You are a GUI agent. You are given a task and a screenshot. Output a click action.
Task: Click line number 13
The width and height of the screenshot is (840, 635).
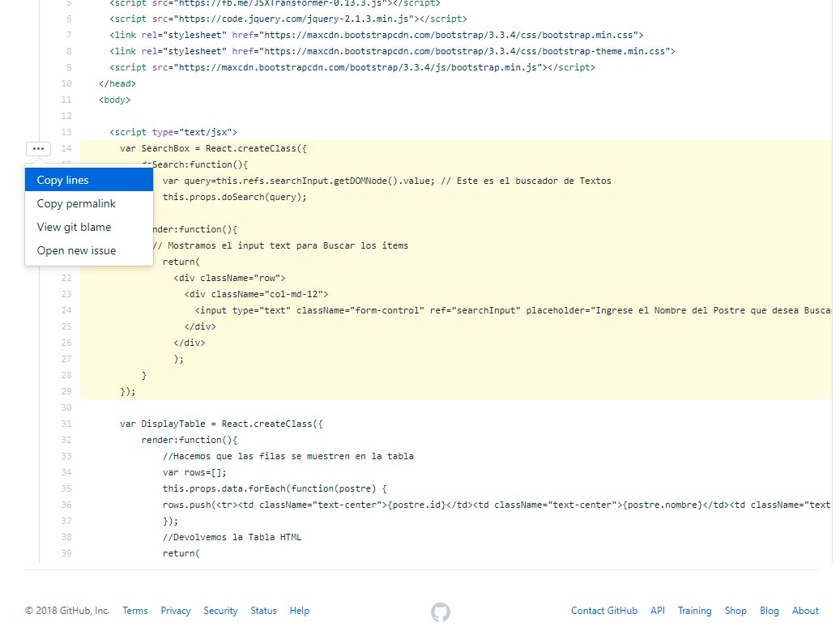66,132
